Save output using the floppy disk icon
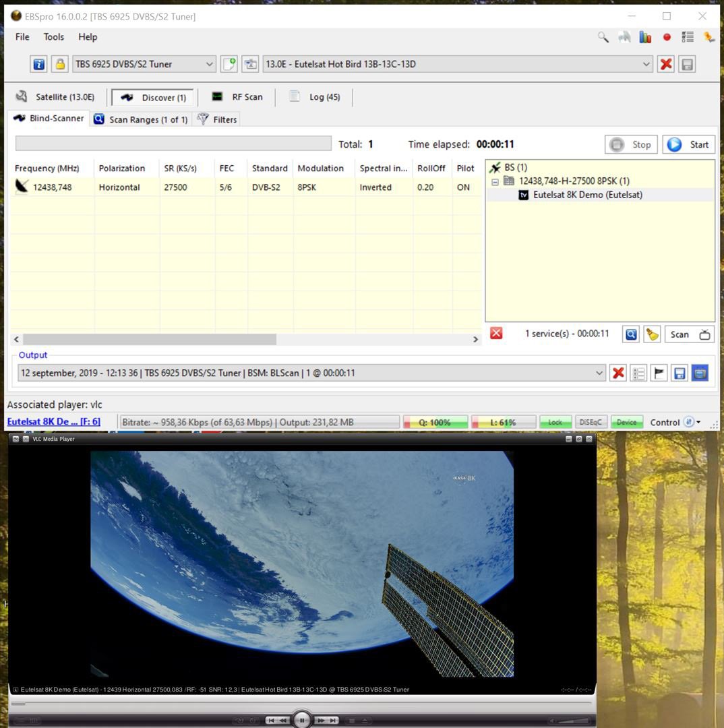Image resolution: width=724 pixels, height=728 pixels. pyautogui.click(x=680, y=373)
